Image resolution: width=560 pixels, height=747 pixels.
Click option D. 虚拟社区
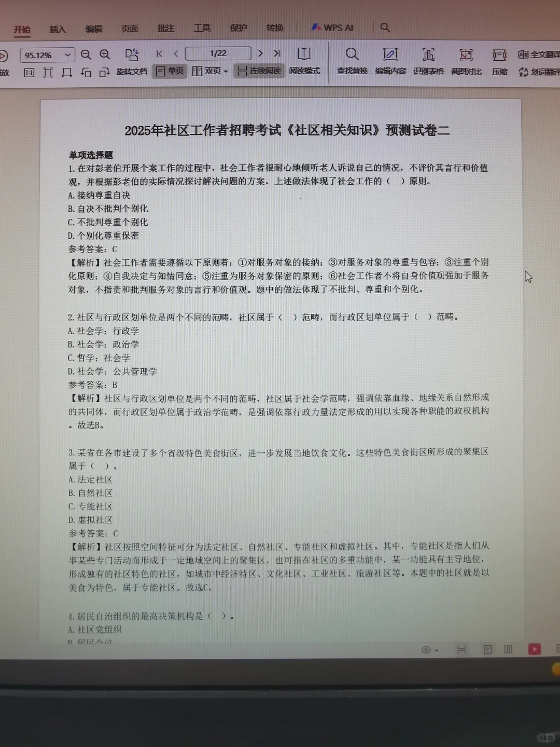[90, 520]
